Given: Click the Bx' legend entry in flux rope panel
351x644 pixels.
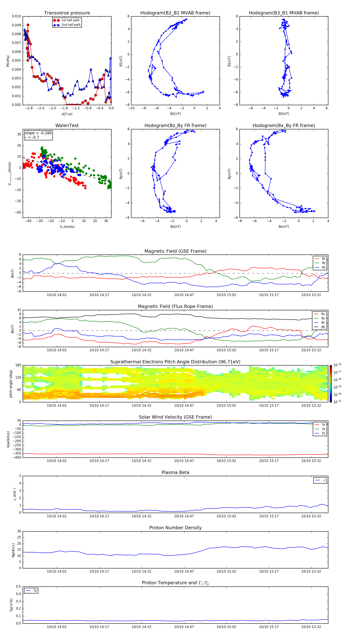Looking at the screenshot, I should click(x=320, y=314).
